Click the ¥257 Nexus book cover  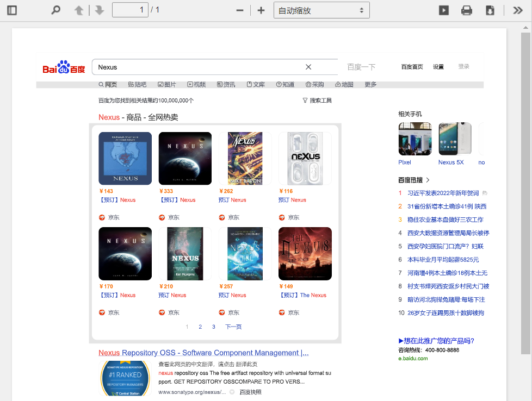pos(245,254)
